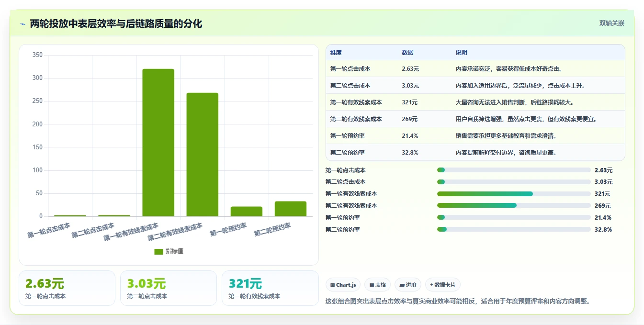Click the 第二轮预约率 bar in the chart

(291, 209)
